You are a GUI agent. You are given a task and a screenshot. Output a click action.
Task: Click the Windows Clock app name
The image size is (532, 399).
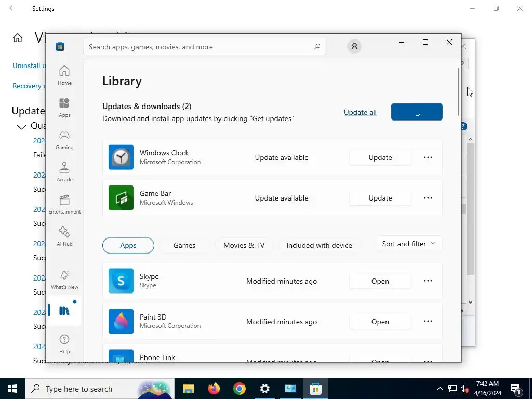(x=164, y=153)
